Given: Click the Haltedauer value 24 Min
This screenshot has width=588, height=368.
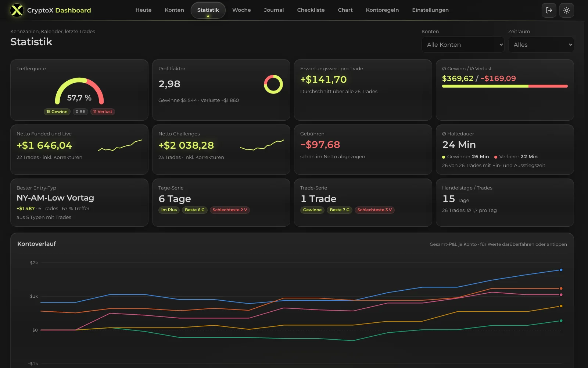Looking at the screenshot, I should pyautogui.click(x=459, y=145).
